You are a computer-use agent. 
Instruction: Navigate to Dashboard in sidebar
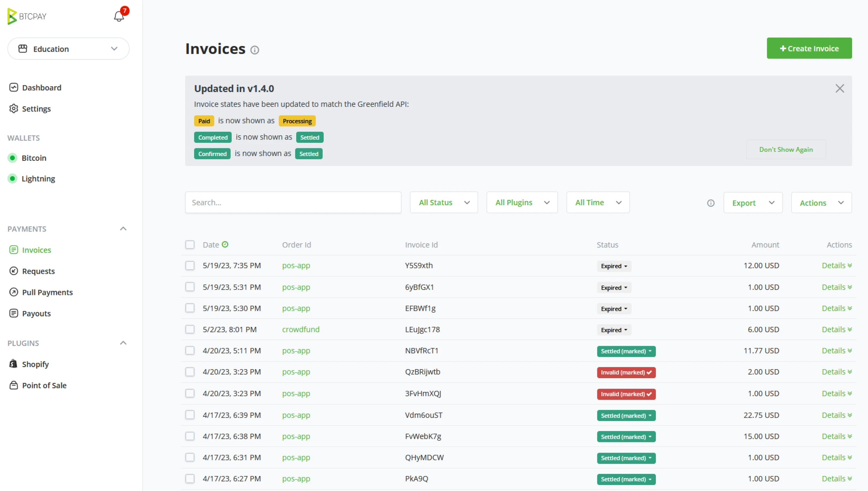41,88
